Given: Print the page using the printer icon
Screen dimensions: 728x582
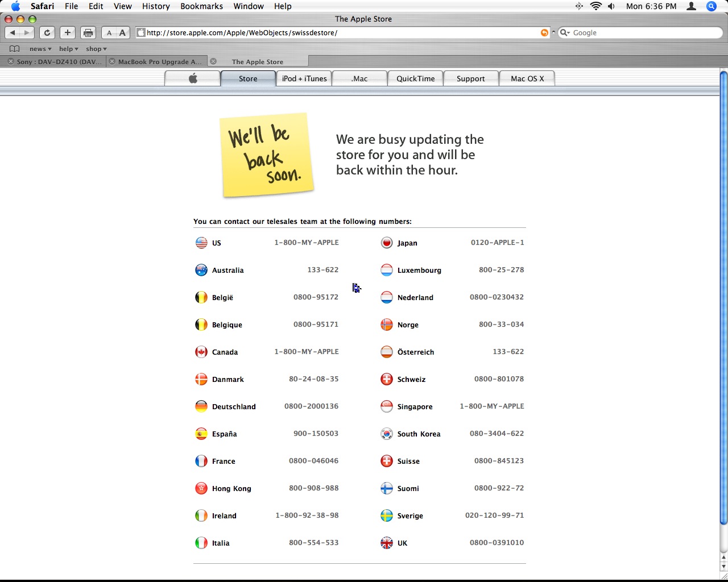Looking at the screenshot, I should click(x=88, y=32).
